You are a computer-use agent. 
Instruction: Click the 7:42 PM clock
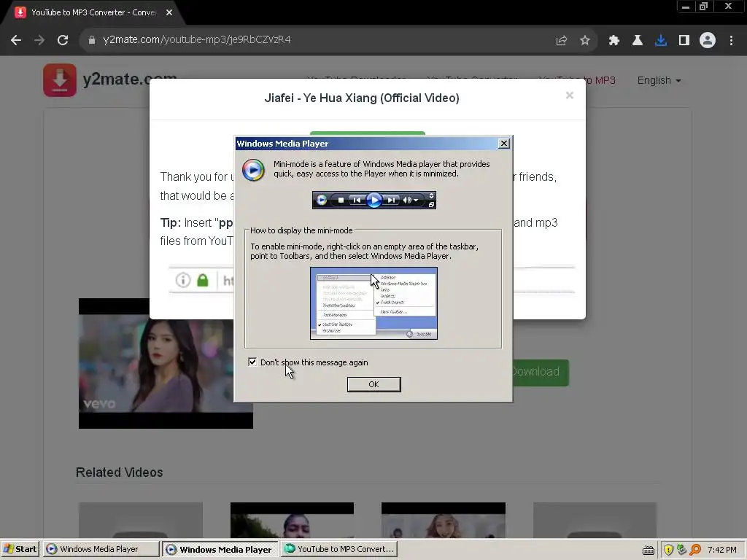[722, 550]
